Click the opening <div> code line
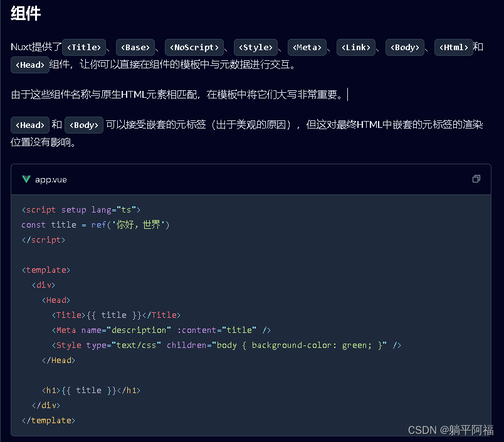The image size is (504, 442). (x=43, y=285)
